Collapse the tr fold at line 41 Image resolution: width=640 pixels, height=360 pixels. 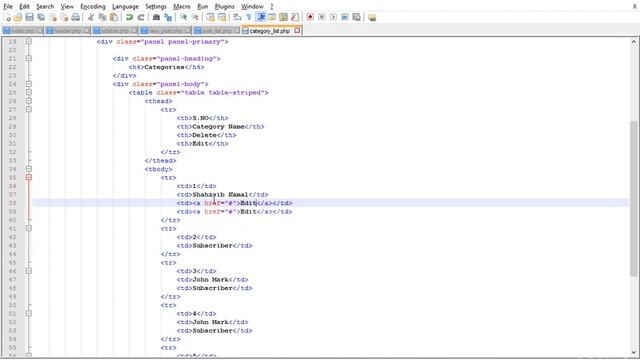click(29, 228)
